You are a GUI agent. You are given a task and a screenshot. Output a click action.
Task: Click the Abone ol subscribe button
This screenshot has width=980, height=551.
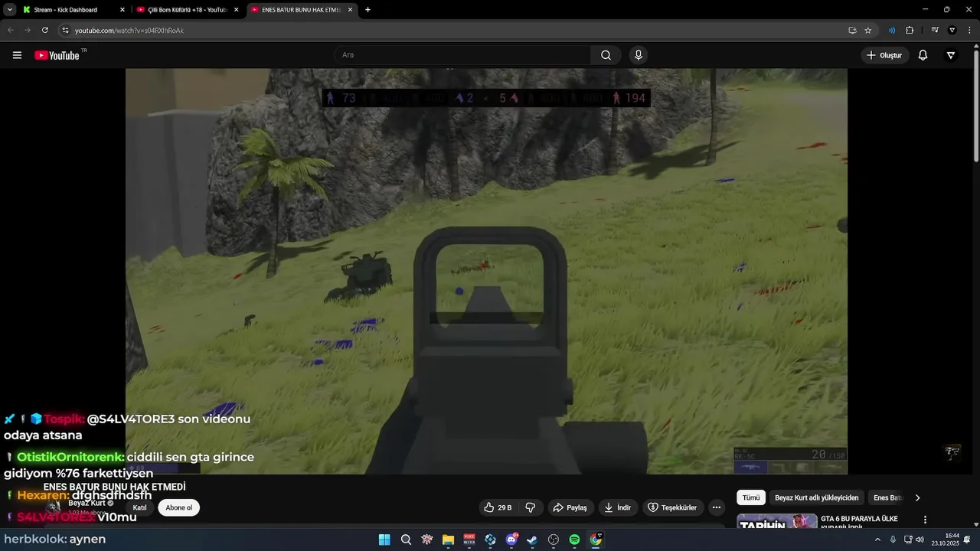[x=179, y=507]
